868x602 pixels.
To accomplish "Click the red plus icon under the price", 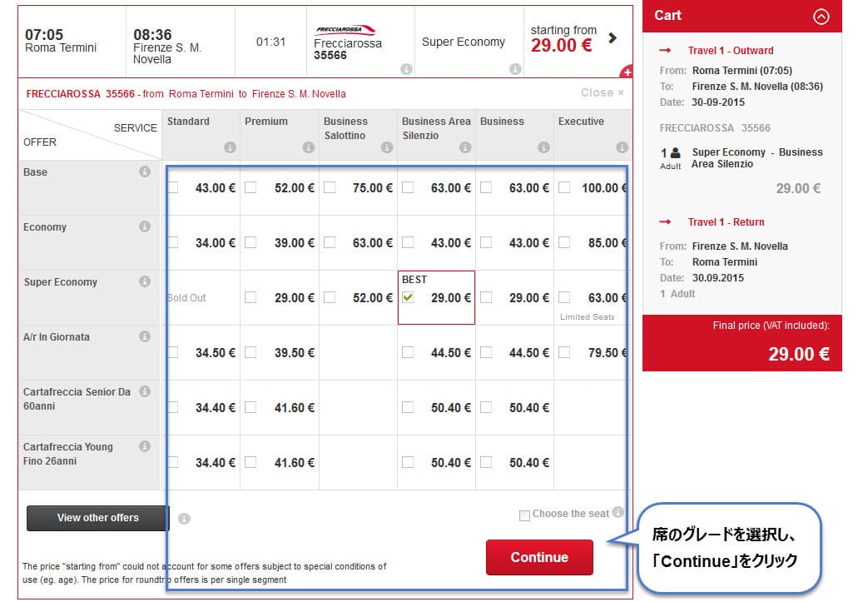I will click(x=627, y=72).
